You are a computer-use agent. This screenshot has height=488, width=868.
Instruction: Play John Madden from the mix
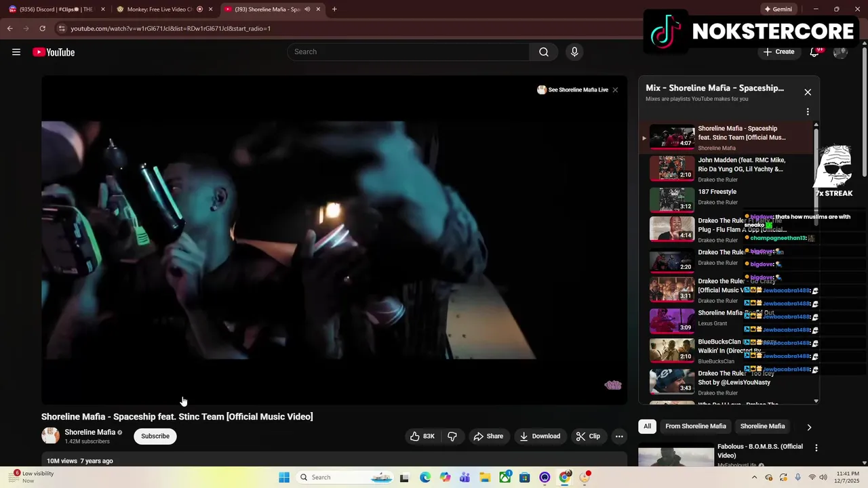click(x=726, y=169)
